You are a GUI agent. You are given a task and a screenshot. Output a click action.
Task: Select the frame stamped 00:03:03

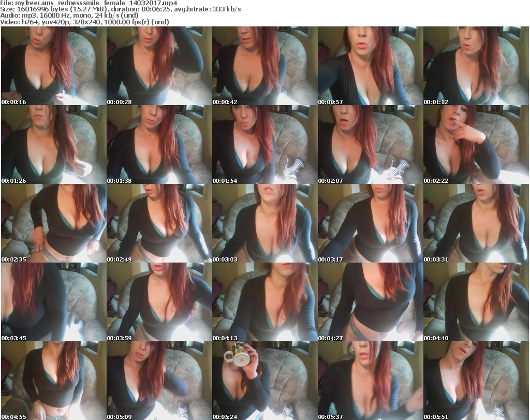[265, 224]
